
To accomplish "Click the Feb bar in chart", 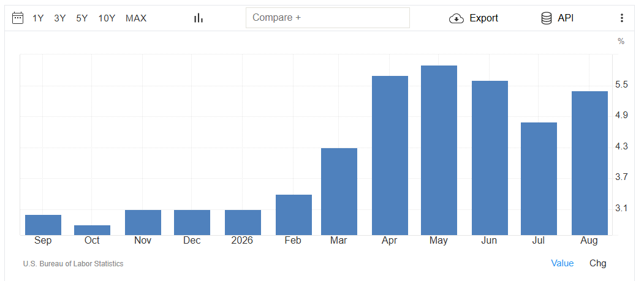I will (294, 215).
